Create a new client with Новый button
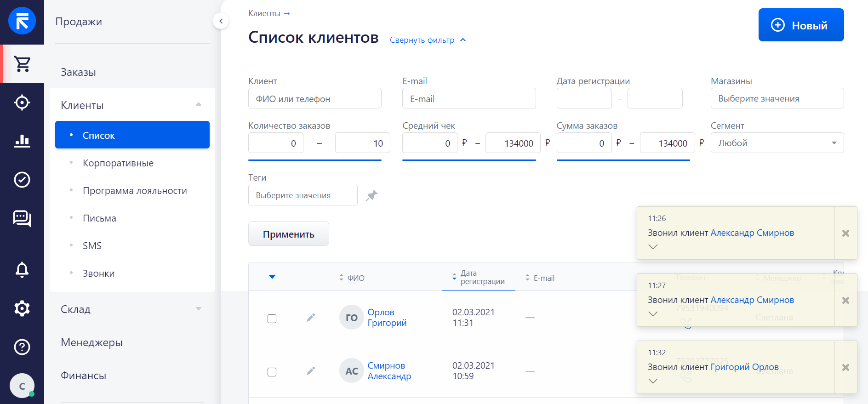Viewport: 868px width, 404px height. [801, 25]
